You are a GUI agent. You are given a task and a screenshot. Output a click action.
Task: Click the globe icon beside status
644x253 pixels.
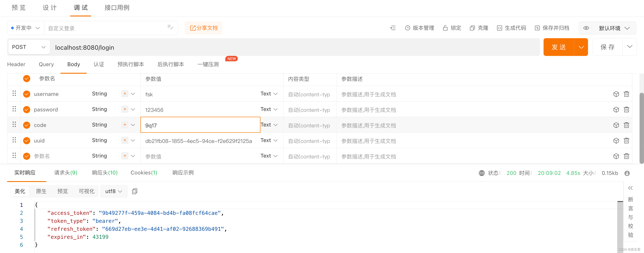(x=482, y=173)
